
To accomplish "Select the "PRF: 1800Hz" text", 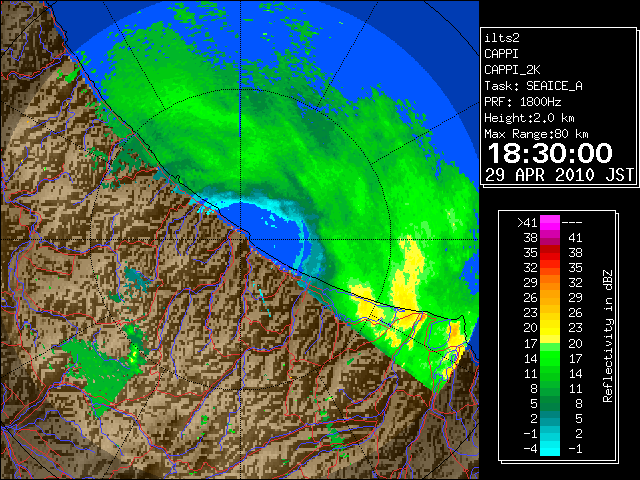I will 522,102.
